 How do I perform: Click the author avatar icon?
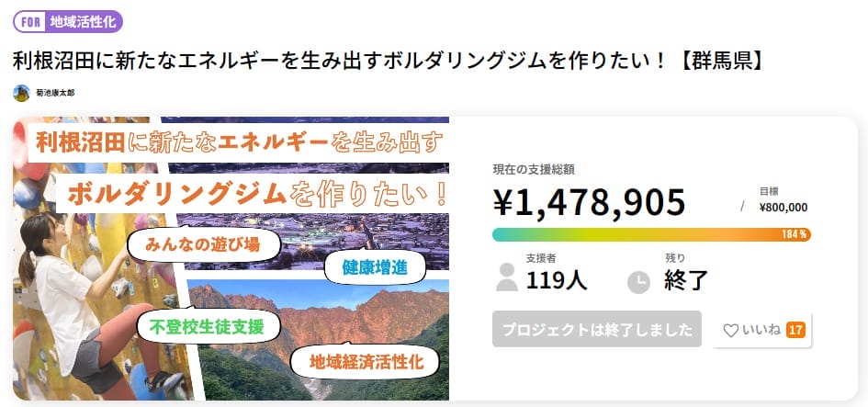[21, 93]
